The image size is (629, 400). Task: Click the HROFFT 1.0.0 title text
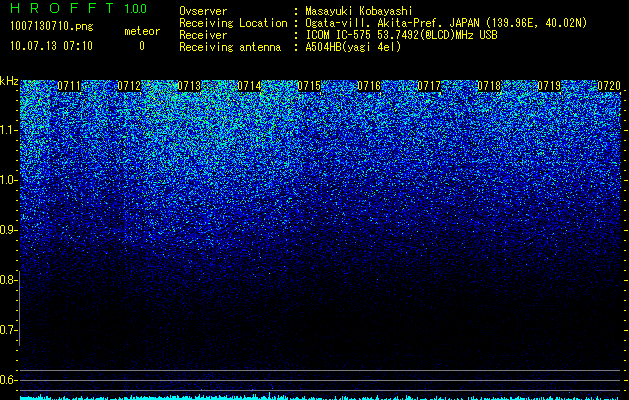coord(78,8)
